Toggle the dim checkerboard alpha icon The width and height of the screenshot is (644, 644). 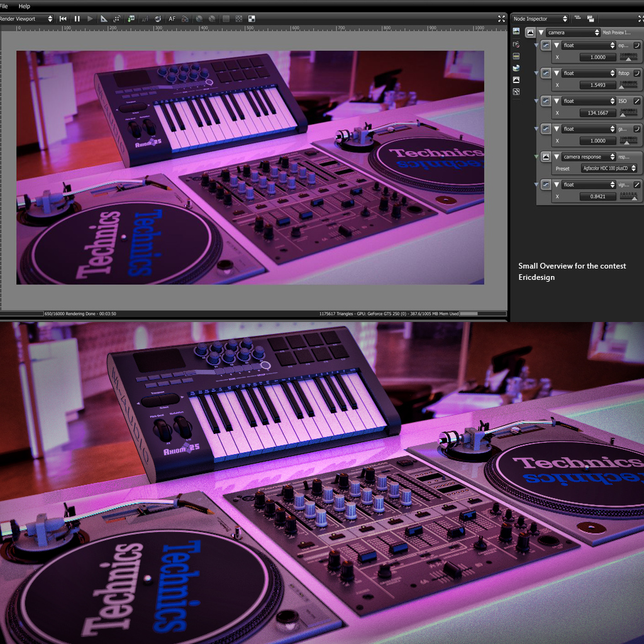click(238, 18)
